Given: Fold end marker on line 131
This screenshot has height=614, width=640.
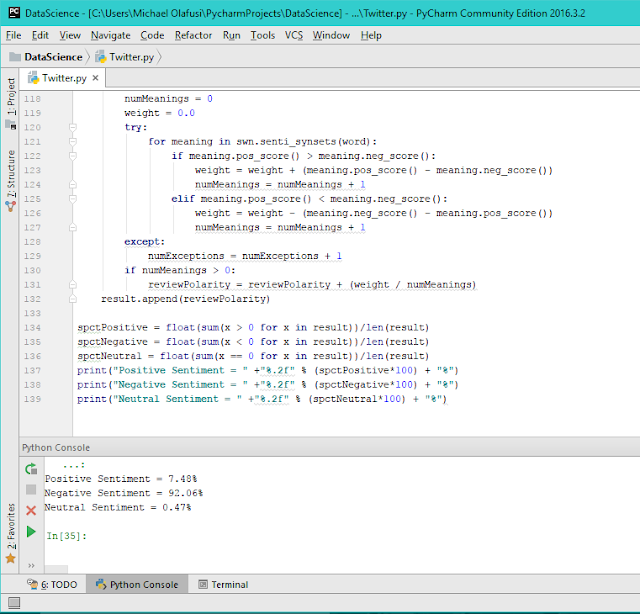Looking at the screenshot, I should tap(73, 285).
